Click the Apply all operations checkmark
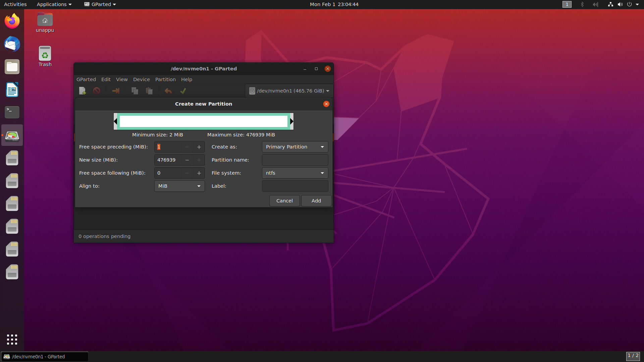The image size is (644, 362). pos(183,91)
